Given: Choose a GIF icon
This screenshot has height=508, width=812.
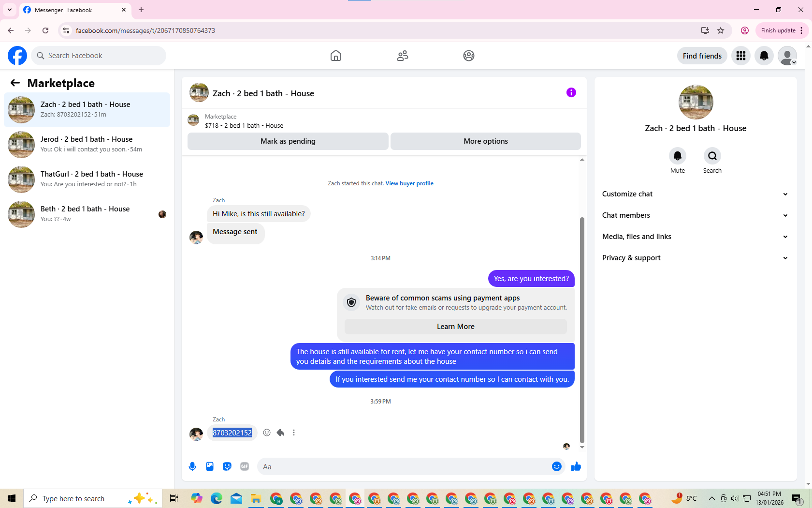Looking at the screenshot, I should pos(245,466).
